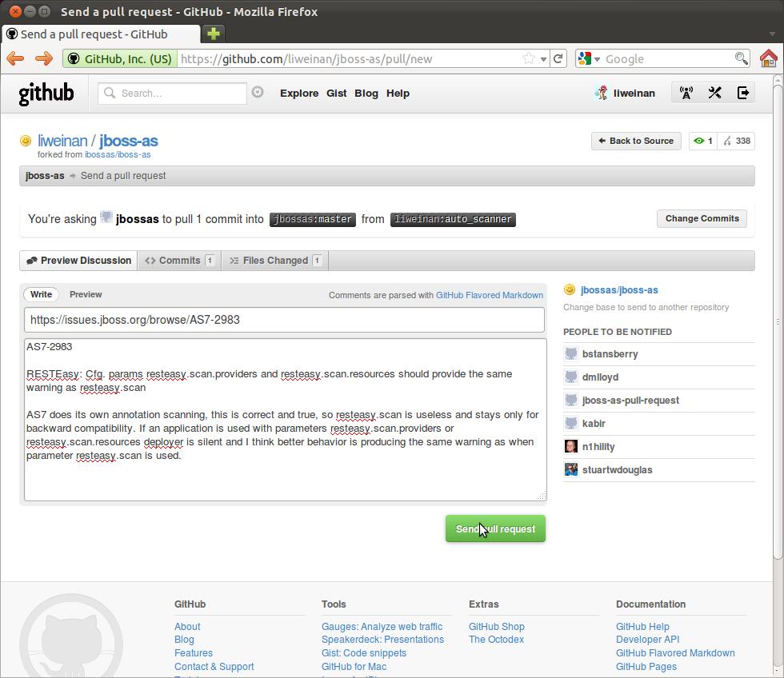Select the Write comment tab

(41, 294)
